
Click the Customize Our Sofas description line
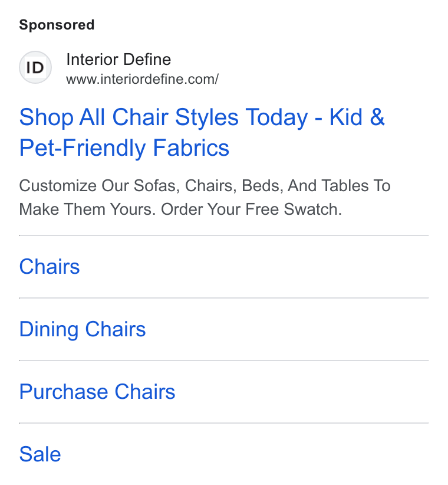205,186
